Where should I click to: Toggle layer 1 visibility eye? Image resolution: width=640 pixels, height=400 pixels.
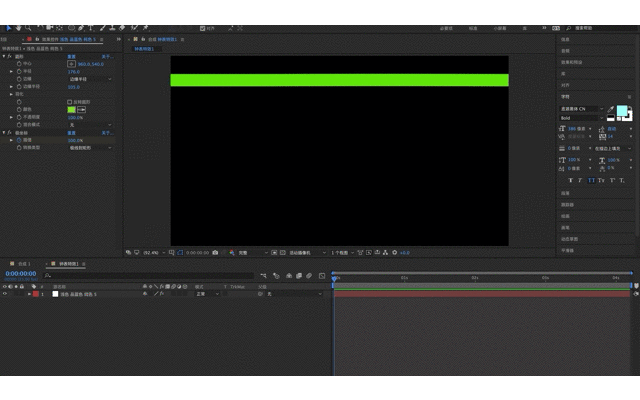tap(5, 294)
